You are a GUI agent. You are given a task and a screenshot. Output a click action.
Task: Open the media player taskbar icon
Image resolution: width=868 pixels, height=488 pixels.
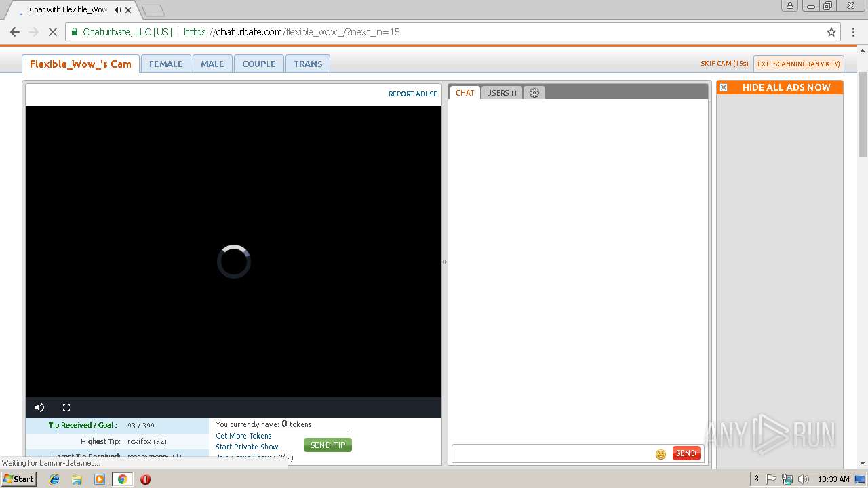[x=100, y=479]
